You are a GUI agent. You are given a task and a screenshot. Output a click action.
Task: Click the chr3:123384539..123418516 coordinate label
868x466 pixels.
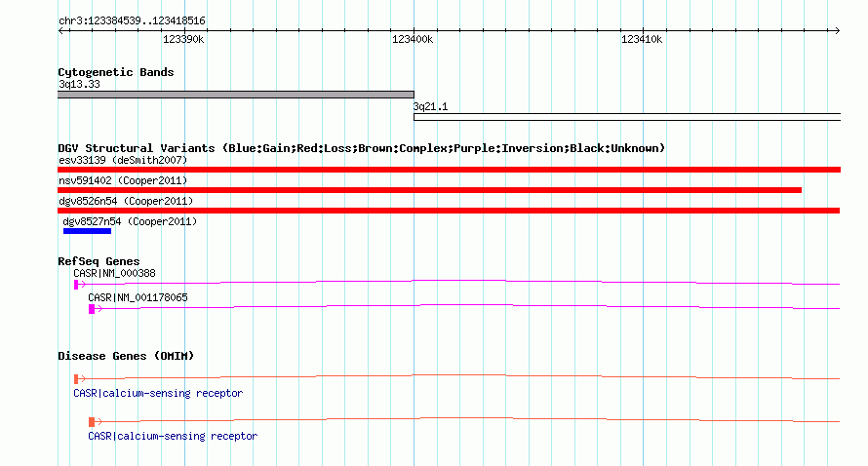(x=132, y=21)
